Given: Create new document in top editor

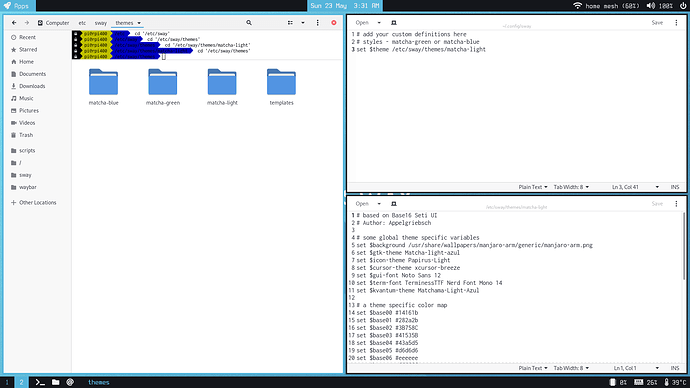Looking at the screenshot, I should pos(394,23).
